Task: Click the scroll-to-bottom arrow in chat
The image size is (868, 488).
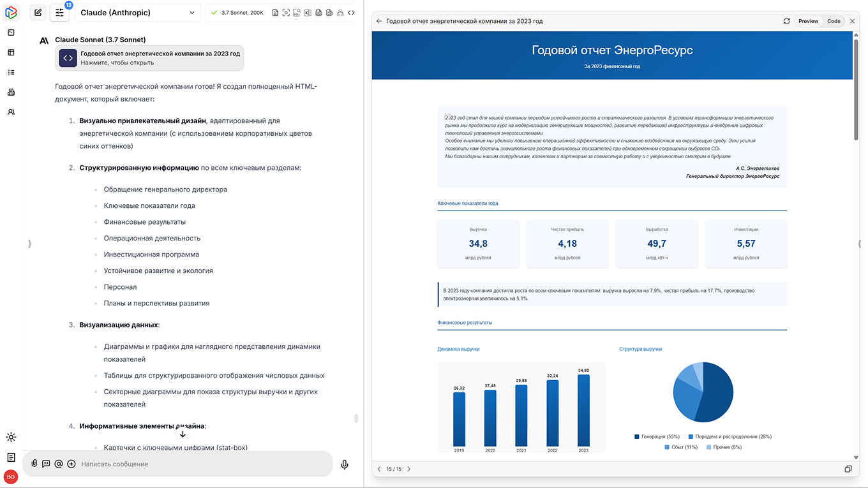Action: (x=183, y=434)
